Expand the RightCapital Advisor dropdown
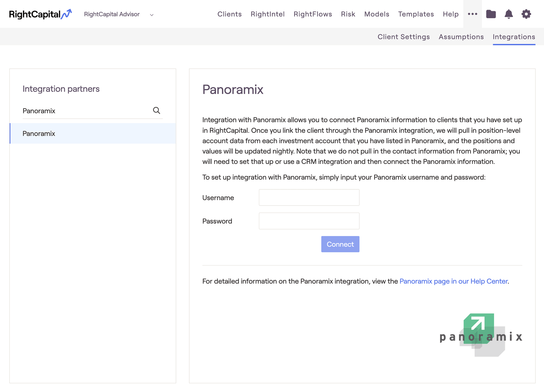The image size is (544, 392). [119, 14]
